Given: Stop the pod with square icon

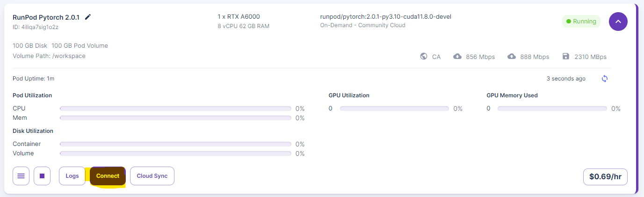Looking at the screenshot, I should tap(42, 176).
